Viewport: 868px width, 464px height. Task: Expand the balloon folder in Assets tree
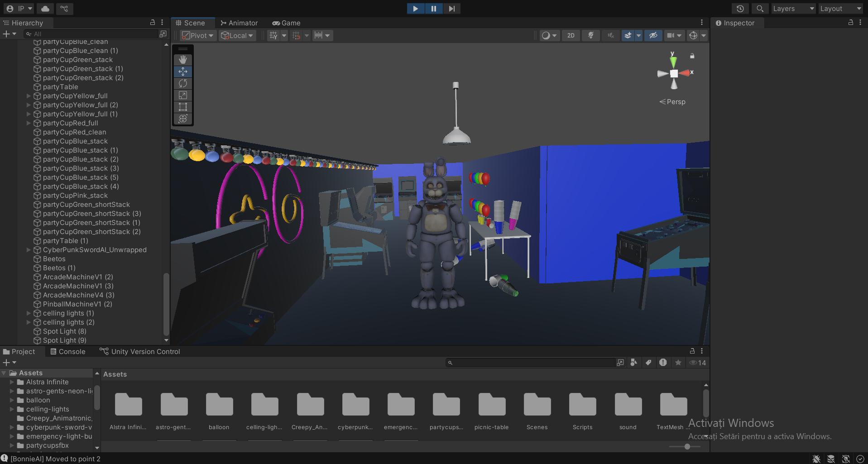click(x=12, y=400)
